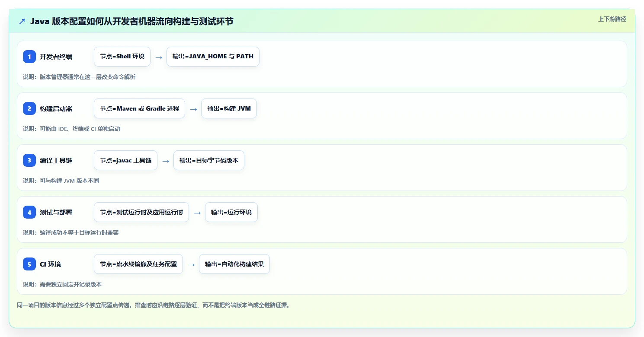This screenshot has width=644, height=337.
Task: Click the arrow icon beside the Java title
Action: [22, 21]
